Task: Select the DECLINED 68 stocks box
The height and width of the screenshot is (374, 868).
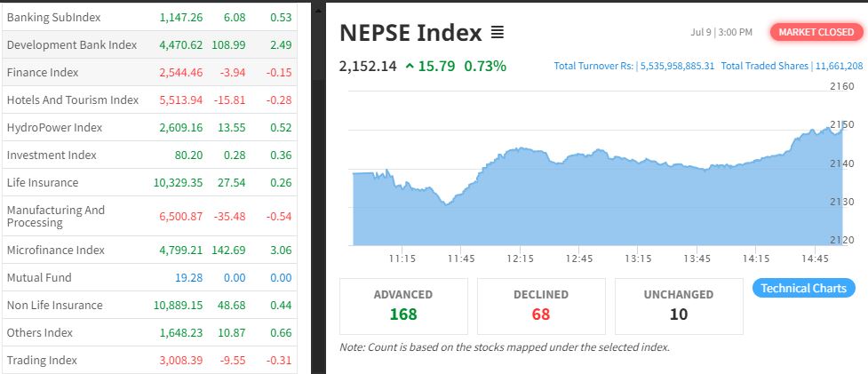Action: tap(541, 305)
